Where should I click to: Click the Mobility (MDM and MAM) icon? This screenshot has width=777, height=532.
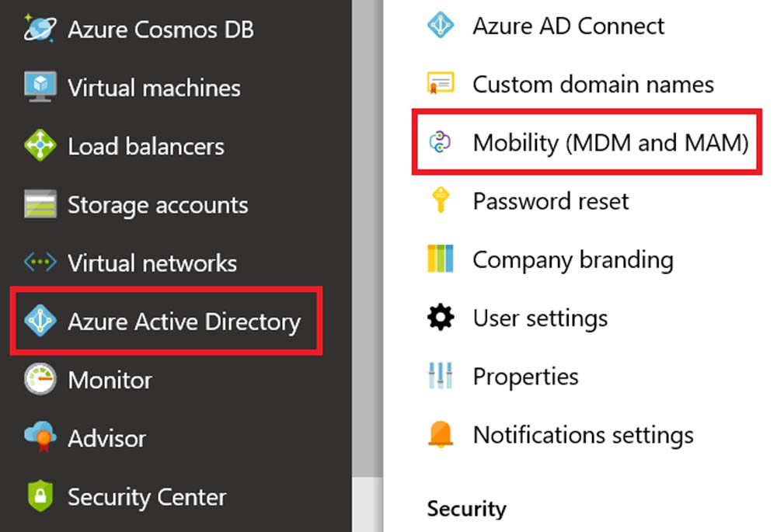click(440, 141)
